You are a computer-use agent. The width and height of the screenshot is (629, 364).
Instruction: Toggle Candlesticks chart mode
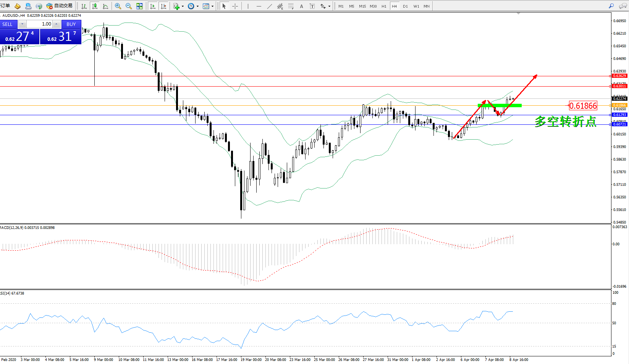[95, 6]
